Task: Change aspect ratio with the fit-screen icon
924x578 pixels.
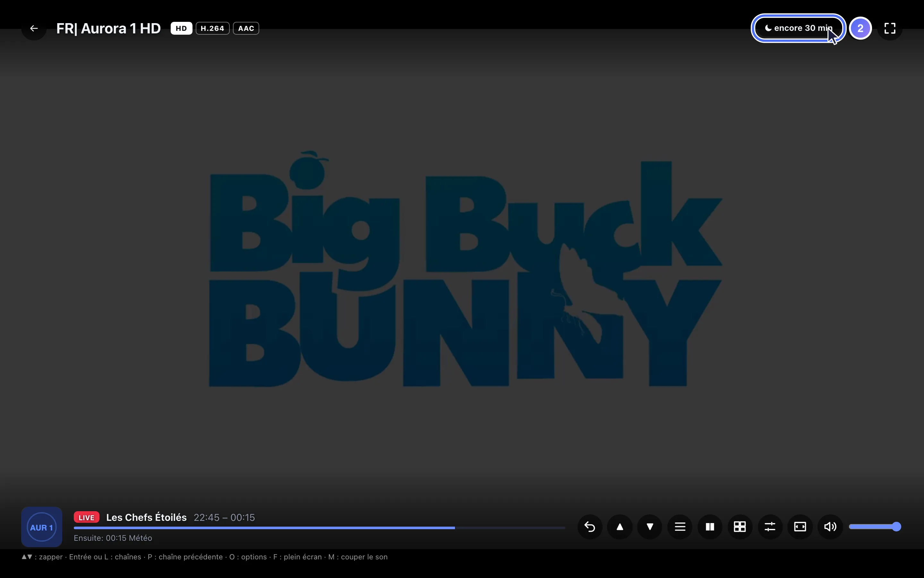Action: 800,527
